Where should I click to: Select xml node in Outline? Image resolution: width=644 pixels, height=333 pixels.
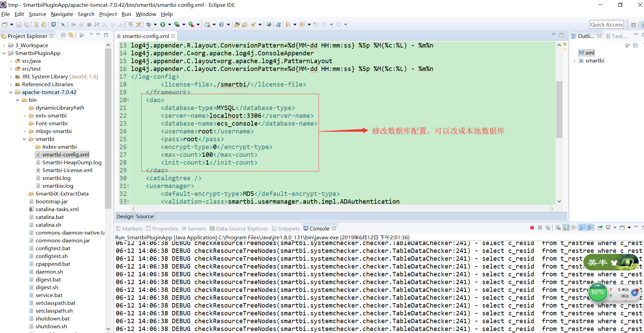(587, 53)
